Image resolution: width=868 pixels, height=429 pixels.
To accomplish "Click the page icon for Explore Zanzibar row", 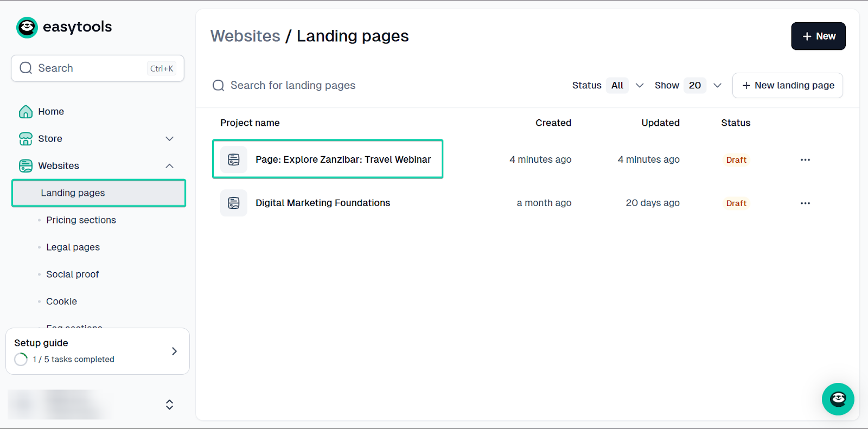I will (234, 159).
